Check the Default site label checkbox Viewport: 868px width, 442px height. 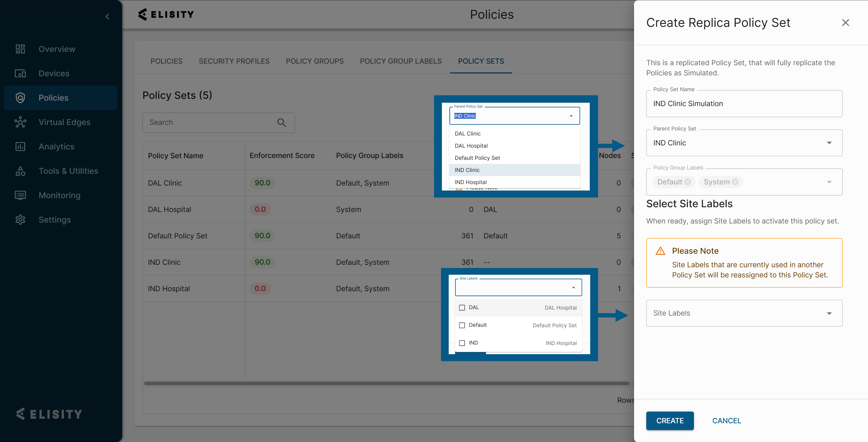tap(462, 325)
